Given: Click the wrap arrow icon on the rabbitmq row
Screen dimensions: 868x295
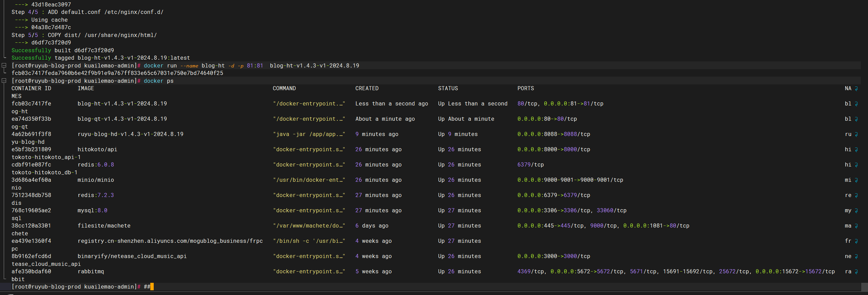Looking at the screenshot, I should pos(856,272).
